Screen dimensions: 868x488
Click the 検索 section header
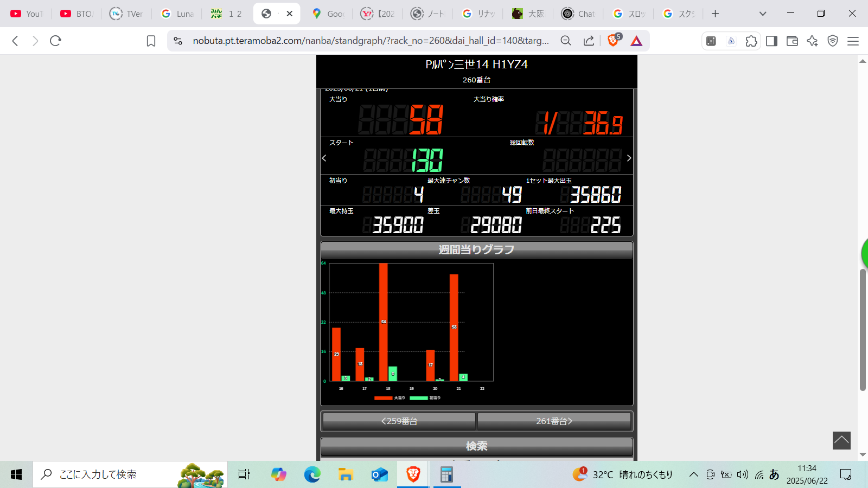(477, 446)
